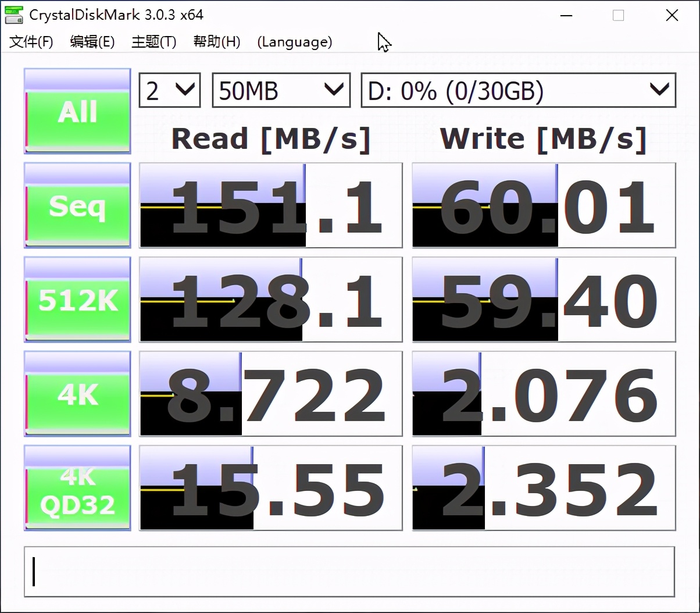Image resolution: width=700 pixels, height=613 pixels.
Task: Close the CrystalDiskMark window
Action: click(x=672, y=16)
